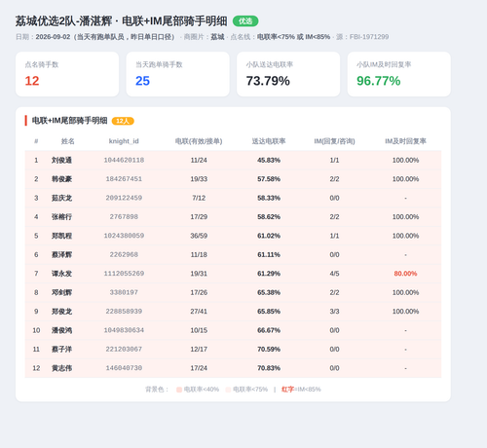Click the call ratio 27/41
Viewport: 487px width, 448px height.
click(199, 312)
